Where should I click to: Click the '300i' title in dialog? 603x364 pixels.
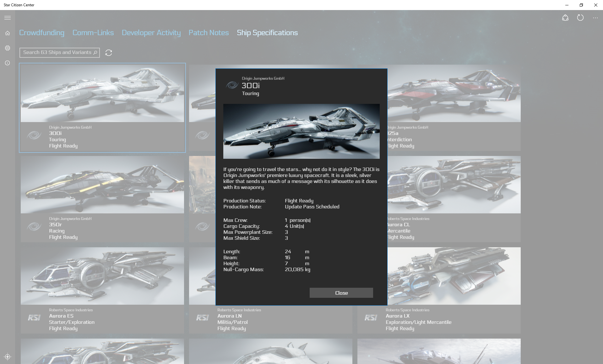point(251,86)
